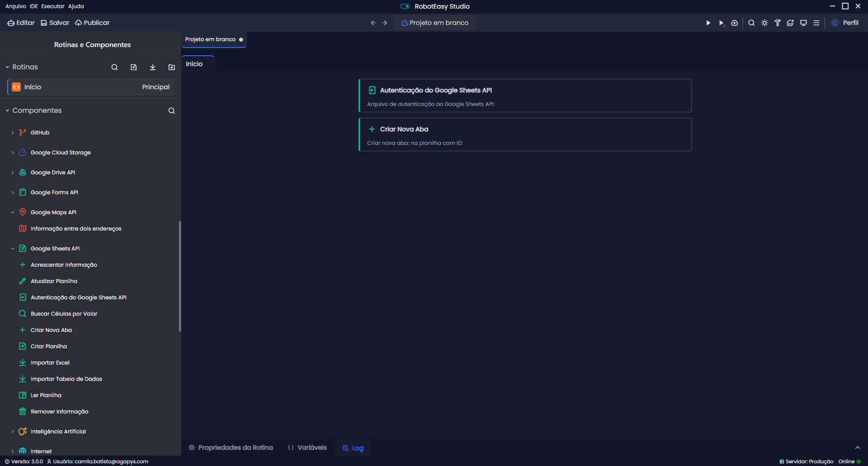Toggle light theme with the sun icon
The image size is (868, 466).
click(764, 23)
